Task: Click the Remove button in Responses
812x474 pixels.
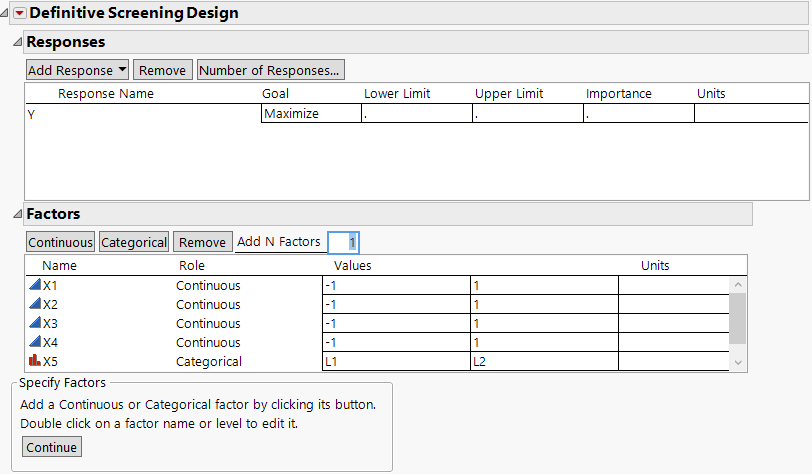Action: tap(162, 70)
